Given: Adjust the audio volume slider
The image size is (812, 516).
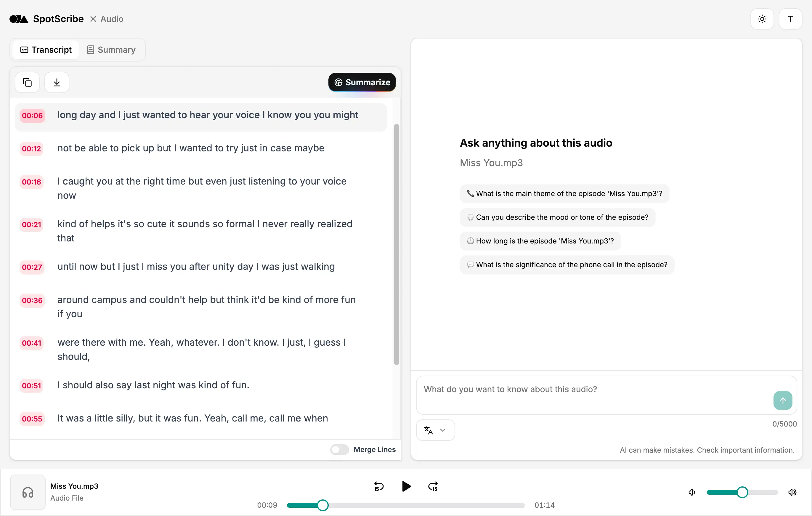Looking at the screenshot, I should (742, 492).
